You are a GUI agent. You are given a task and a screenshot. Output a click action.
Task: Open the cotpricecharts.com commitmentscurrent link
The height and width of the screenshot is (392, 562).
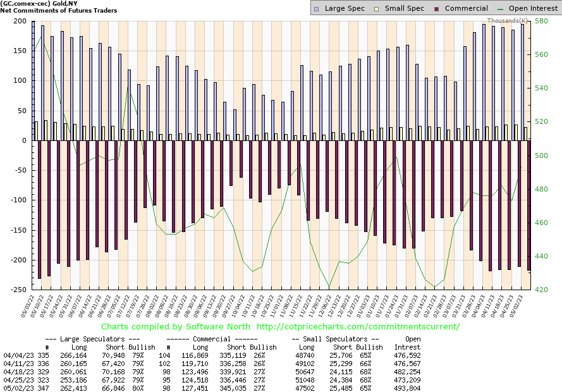[x=358, y=327]
